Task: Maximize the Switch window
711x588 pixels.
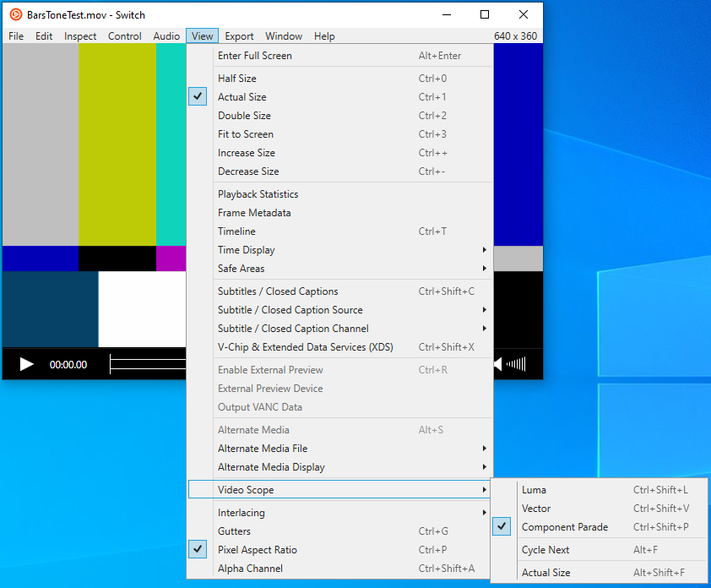Action: tap(485, 14)
